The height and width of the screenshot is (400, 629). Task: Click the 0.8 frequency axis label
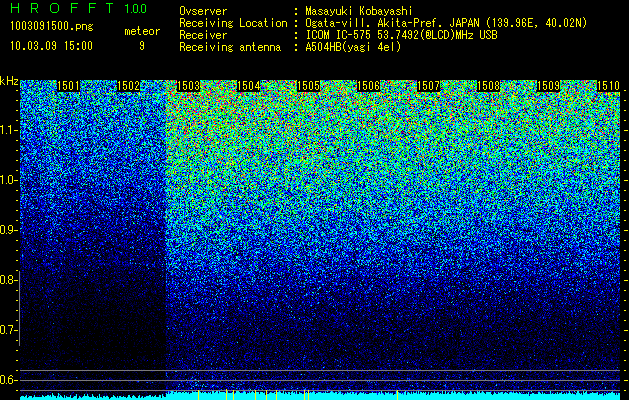(8, 280)
